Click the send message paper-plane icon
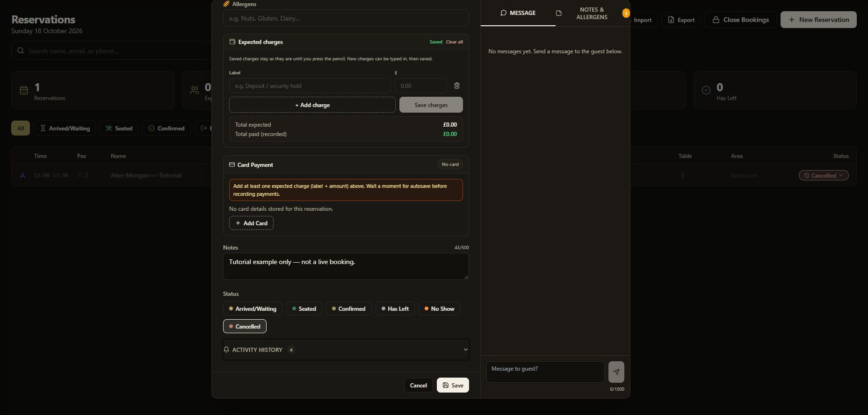The height and width of the screenshot is (415, 868). click(x=616, y=372)
